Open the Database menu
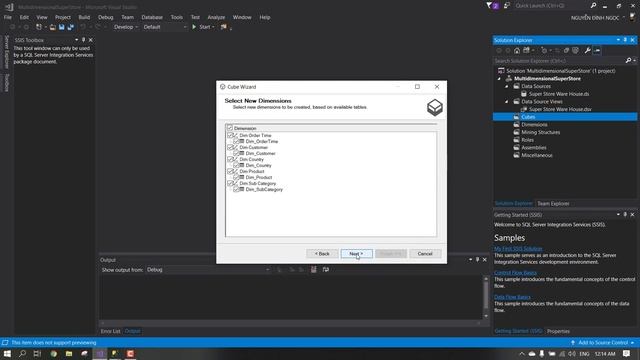Viewport: 640px width, 360px height. 152,17
